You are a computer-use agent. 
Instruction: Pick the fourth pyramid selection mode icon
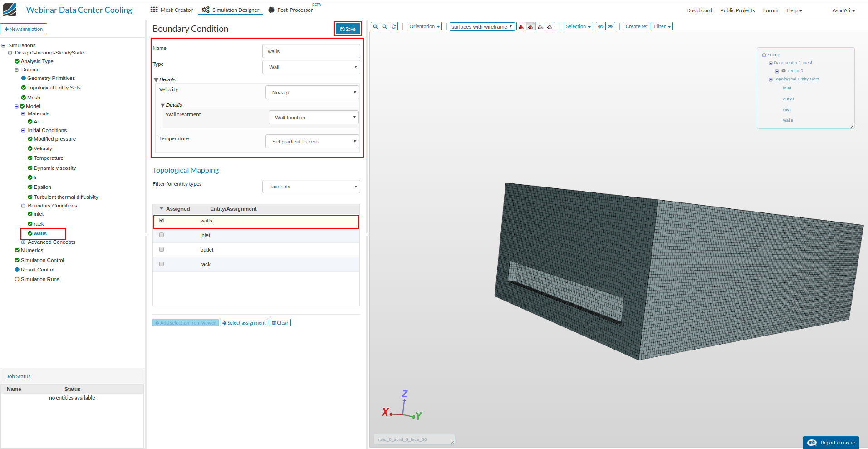(550, 26)
